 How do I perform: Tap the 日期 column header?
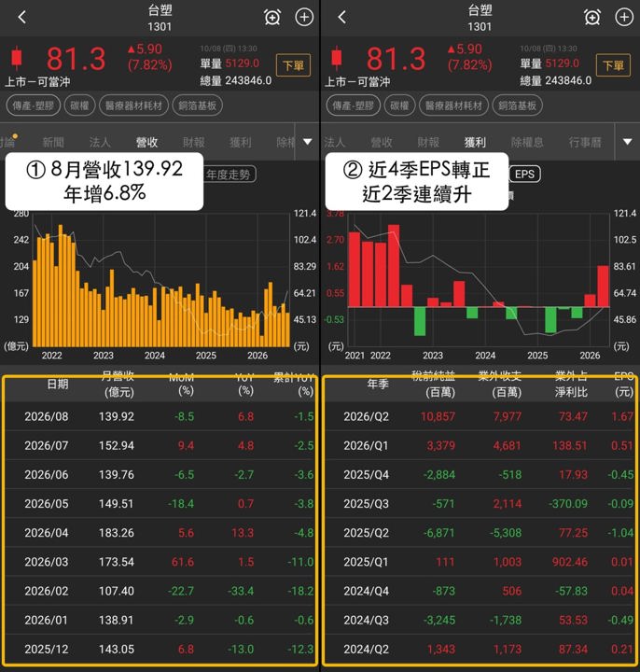click(58, 384)
